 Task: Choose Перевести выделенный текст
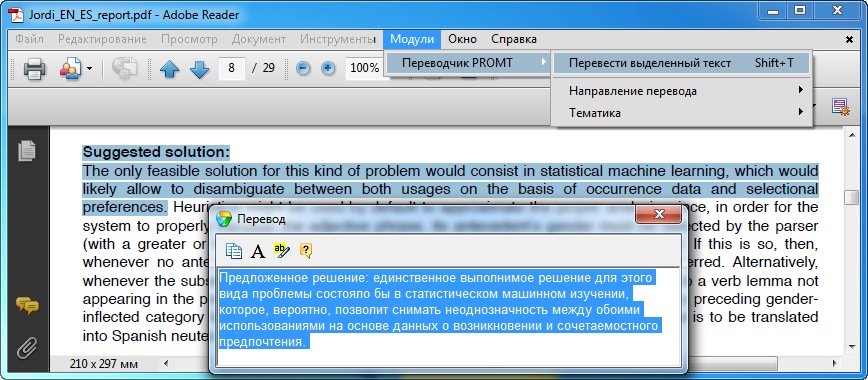(x=681, y=63)
